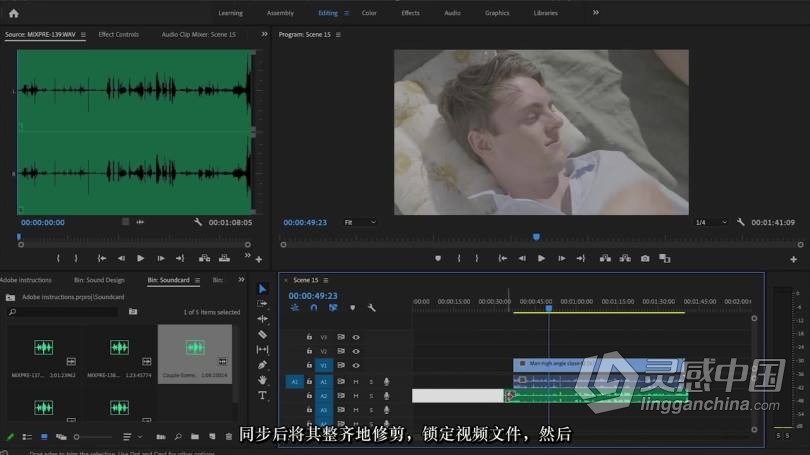Viewport: 810px width, 455px height.
Task: Open Program monitor settings wrench
Action: click(x=740, y=222)
